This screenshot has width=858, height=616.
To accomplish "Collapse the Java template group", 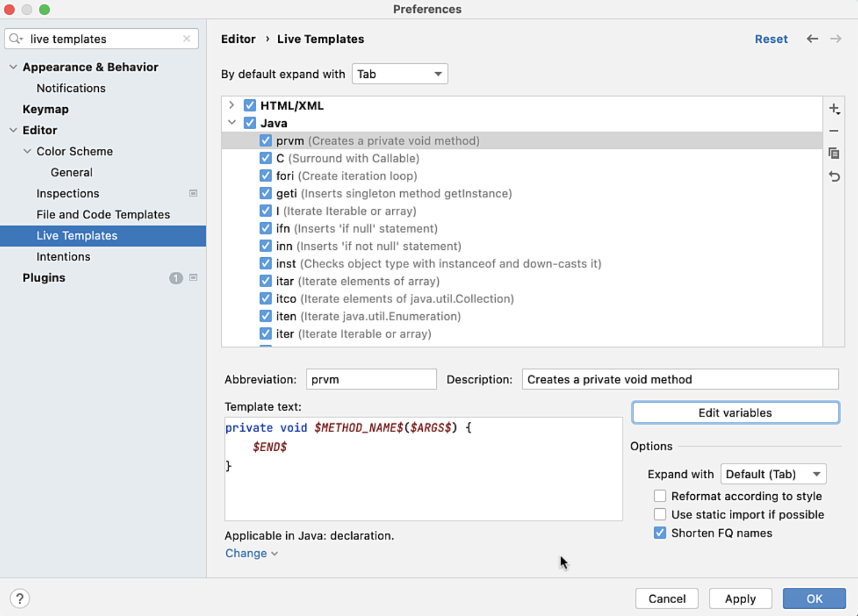I will pyautogui.click(x=231, y=122).
